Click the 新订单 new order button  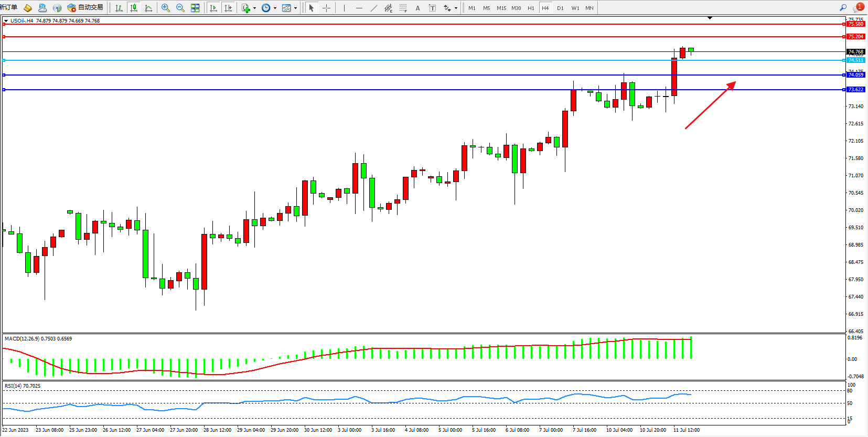pos(9,7)
